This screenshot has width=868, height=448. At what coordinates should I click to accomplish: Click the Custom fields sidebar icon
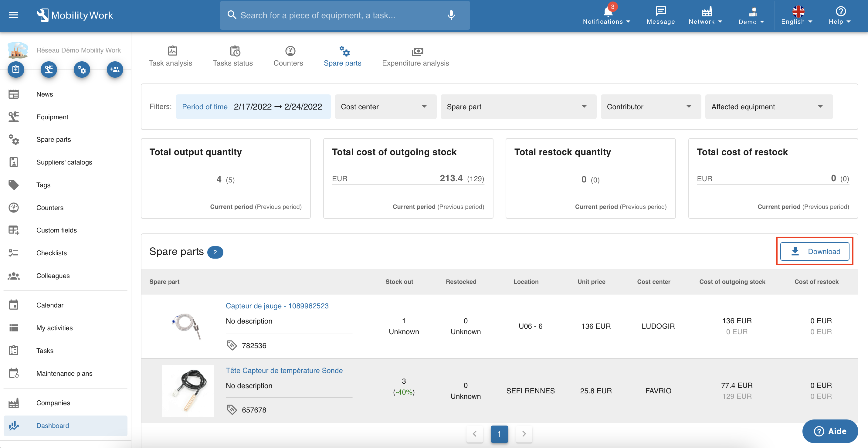point(13,230)
